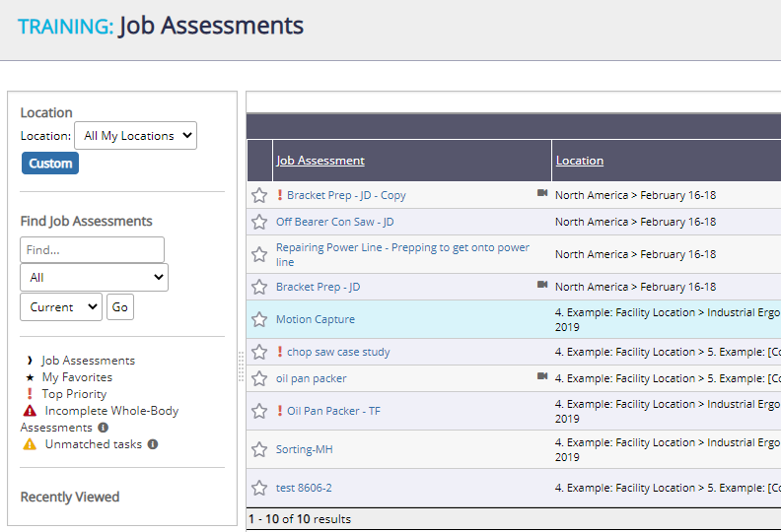Filter by Top Priority
Screen dimensions: 781x532
click(74, 394)
